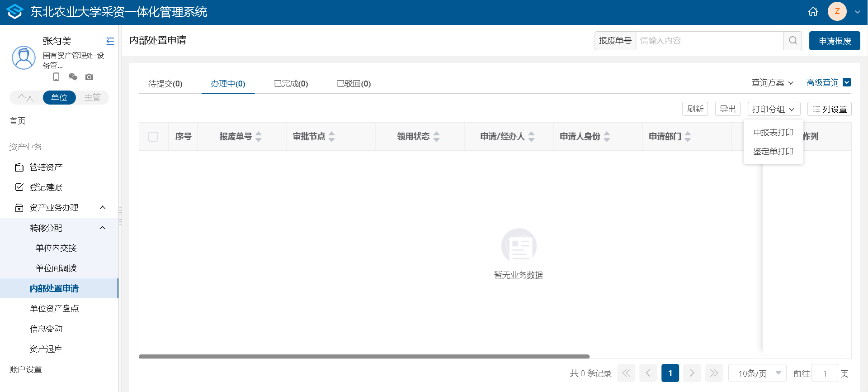868x392 pixels.
Task: Click the 报废单号 search input field
Action: coord(709,41)
